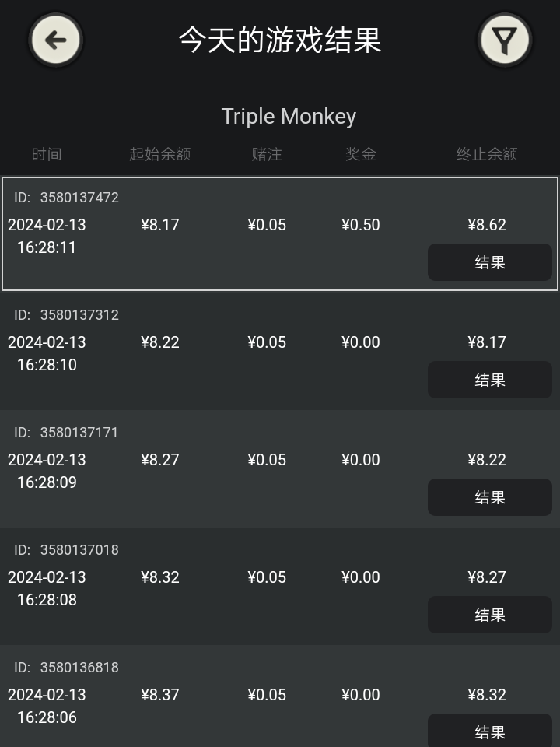The height and width of the screenshot is (747, 560).
Task: Click the back arrow icon
Action: [56, 40]
